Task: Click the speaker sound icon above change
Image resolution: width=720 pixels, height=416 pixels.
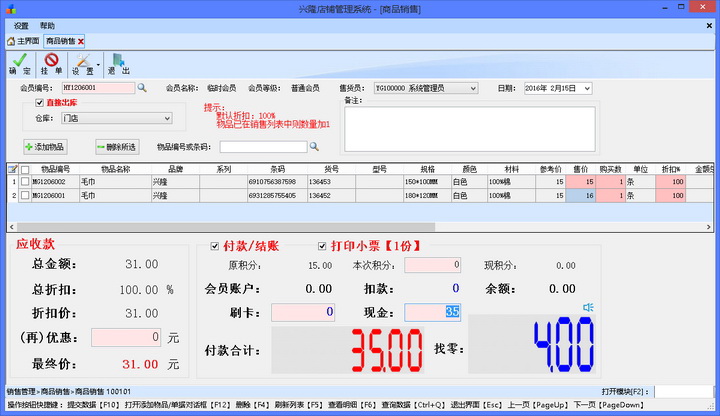Action: coord(588,307)
